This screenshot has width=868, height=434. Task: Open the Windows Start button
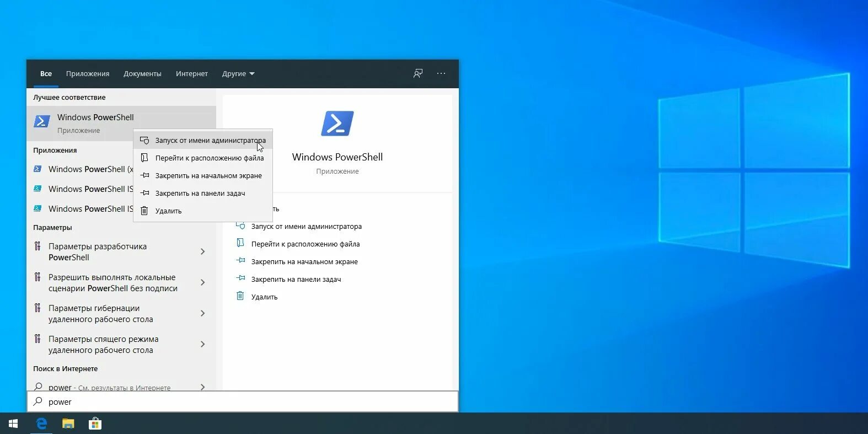pyautogui.click(x=13, y=424)
